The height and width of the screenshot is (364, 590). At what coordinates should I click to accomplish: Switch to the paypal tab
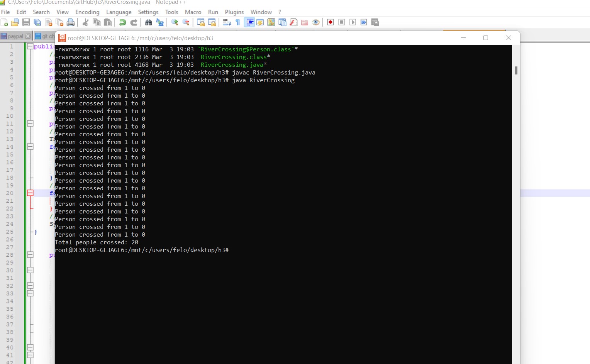(15, 36)
